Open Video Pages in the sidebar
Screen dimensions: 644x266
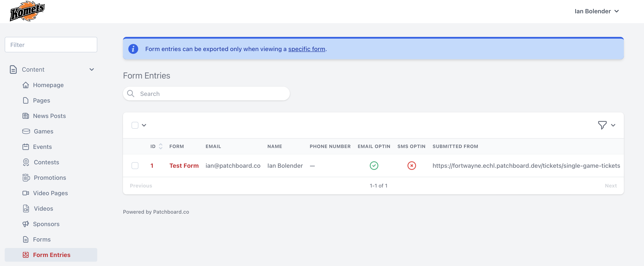(51, 193)
